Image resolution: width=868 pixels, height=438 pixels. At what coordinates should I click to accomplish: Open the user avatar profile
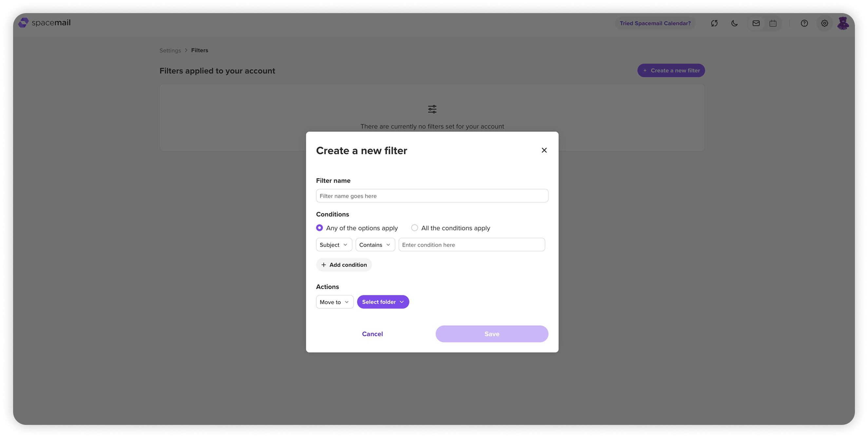point(843,23)
